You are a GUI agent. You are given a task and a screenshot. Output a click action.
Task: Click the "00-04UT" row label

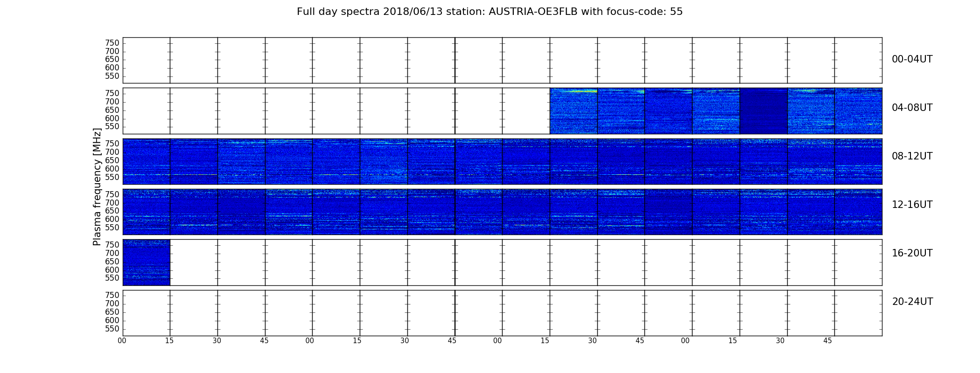912,59
